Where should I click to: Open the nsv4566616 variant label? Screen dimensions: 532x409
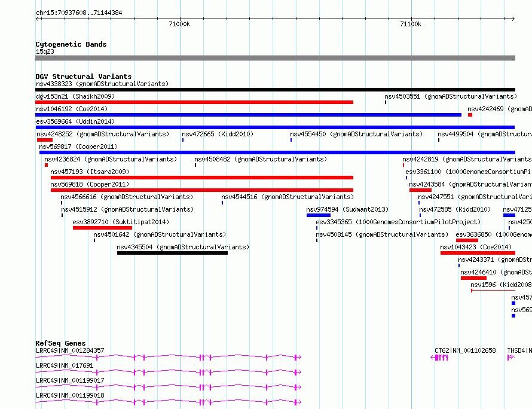(127, 197)
